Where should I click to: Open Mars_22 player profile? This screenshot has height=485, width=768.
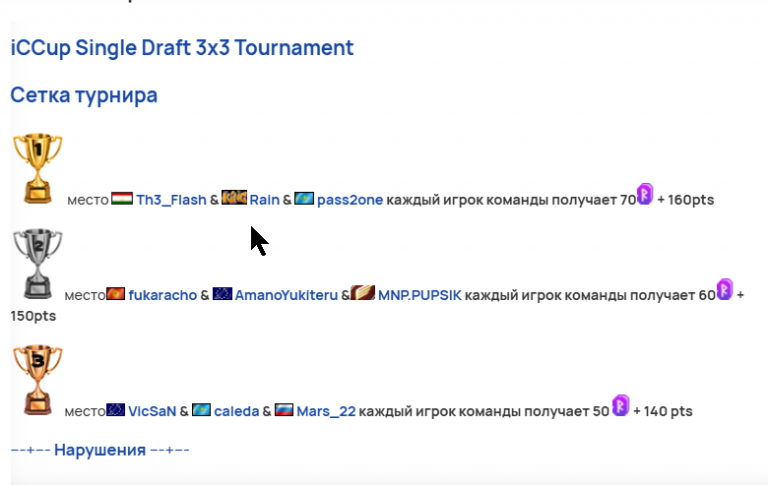(326, 411)
